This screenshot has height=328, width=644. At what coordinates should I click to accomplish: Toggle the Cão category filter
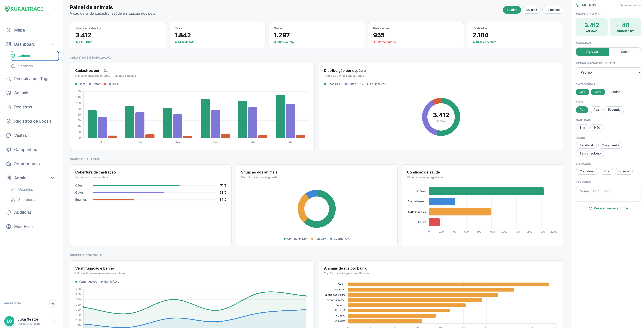pyautogui.click(x=582, y=92)
